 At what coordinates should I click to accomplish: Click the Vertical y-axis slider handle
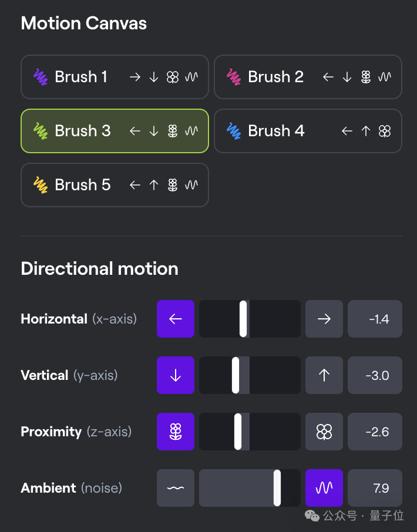[x=236, y=375]
